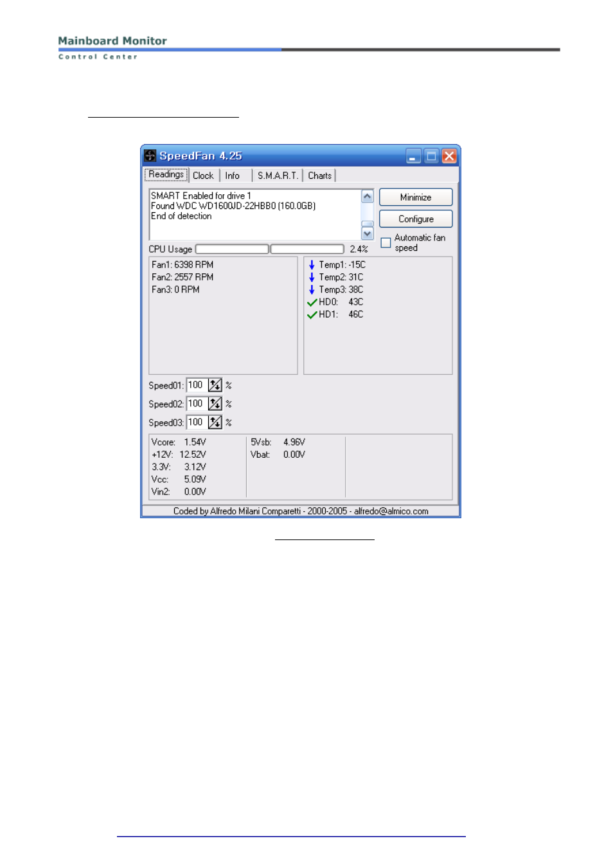The width and height of the screenshot is (613, 868).
Task: Click the log box scroll down arrow
Action: coord(368,234)
